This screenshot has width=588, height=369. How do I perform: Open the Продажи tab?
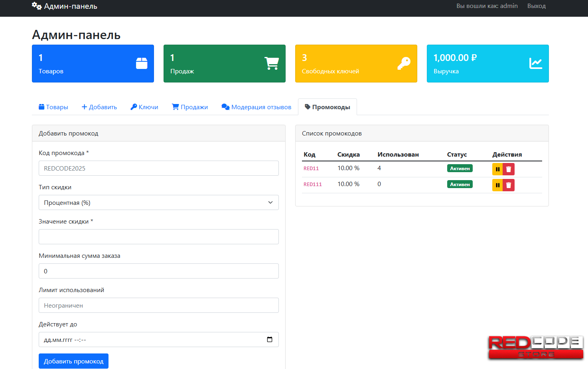tap(190, 107)
